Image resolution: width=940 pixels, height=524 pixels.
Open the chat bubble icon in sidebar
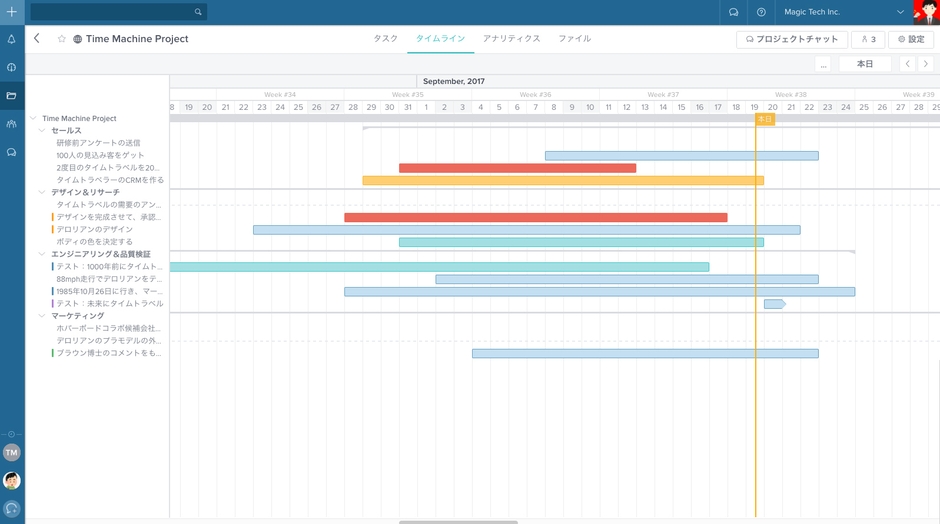12,153
